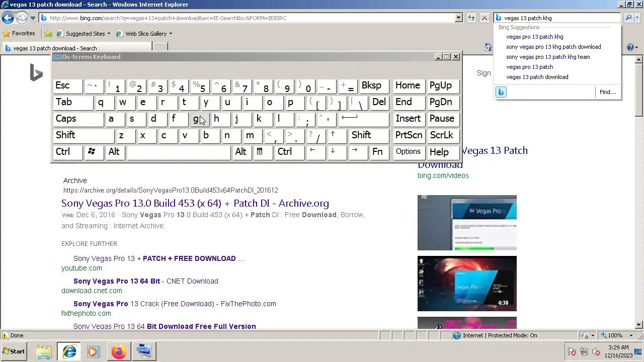Viewport: 644px width, 362px height.
Task: Open 'Sony Vegas Pro 13.0 Build 453' Archive.org result
Action: [x=195, y=203]
